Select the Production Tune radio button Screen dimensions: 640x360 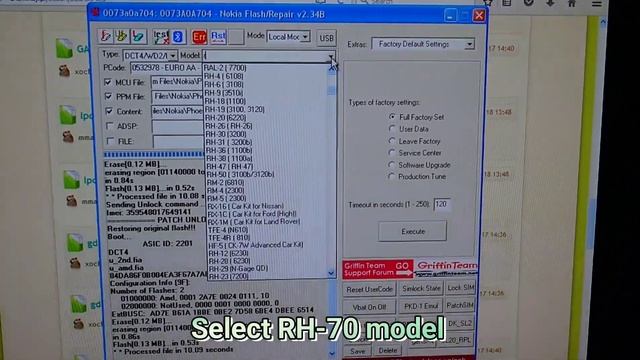392,177
